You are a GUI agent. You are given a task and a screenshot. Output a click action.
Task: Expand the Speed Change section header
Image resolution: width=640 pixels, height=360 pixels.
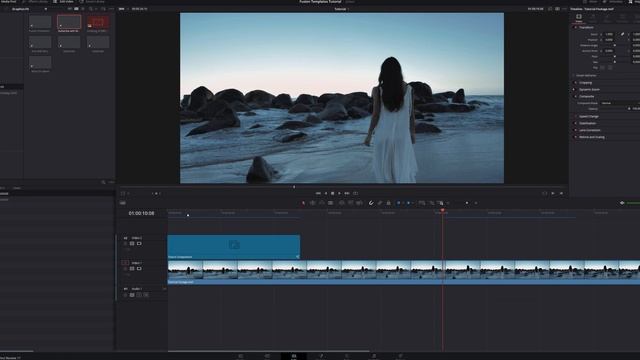(589, 116)
